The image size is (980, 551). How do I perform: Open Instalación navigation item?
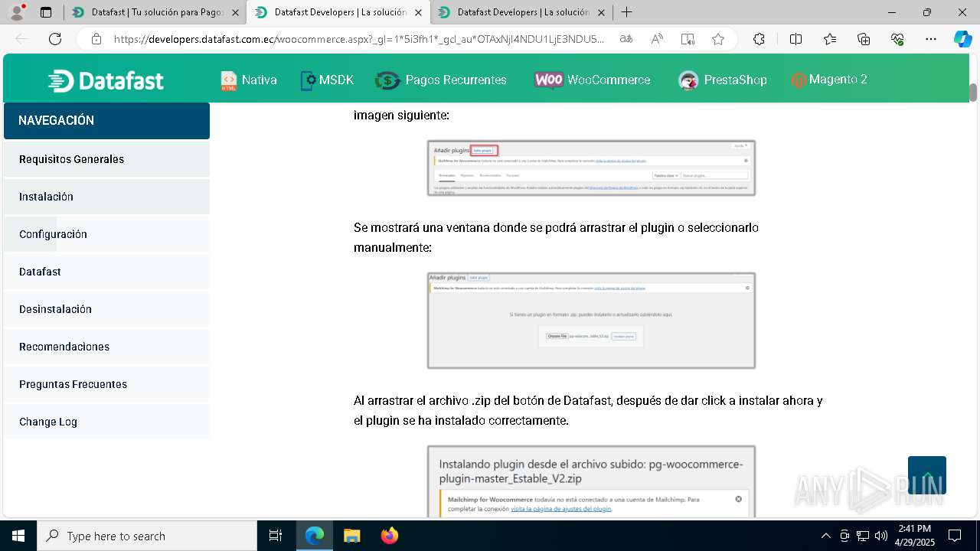tap(106, 197)
